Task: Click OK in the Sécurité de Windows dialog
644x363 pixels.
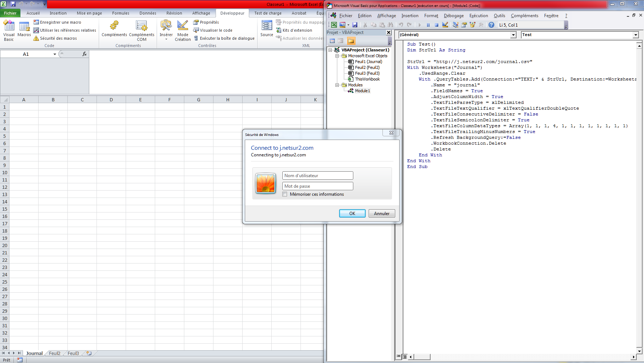Action: click(x=352, y=214)
